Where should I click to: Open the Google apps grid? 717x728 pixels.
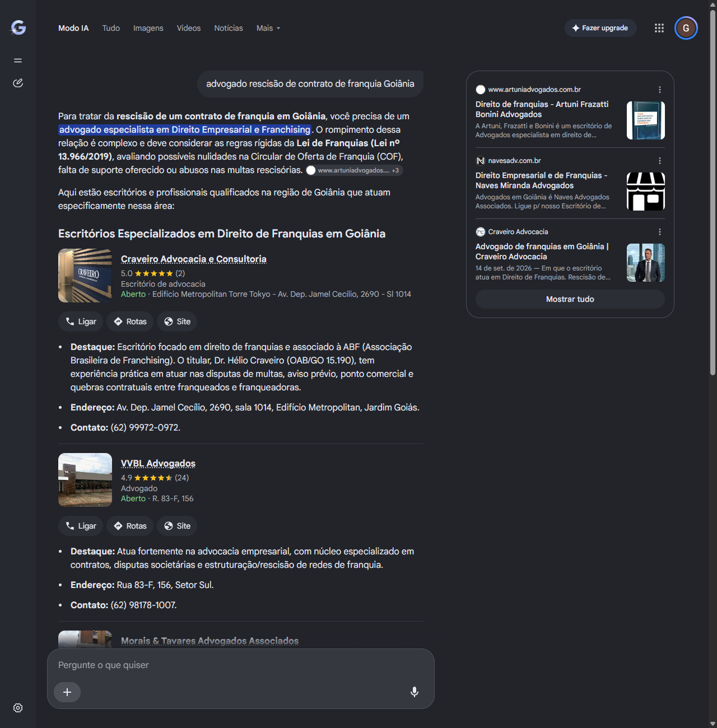(659, 28)
